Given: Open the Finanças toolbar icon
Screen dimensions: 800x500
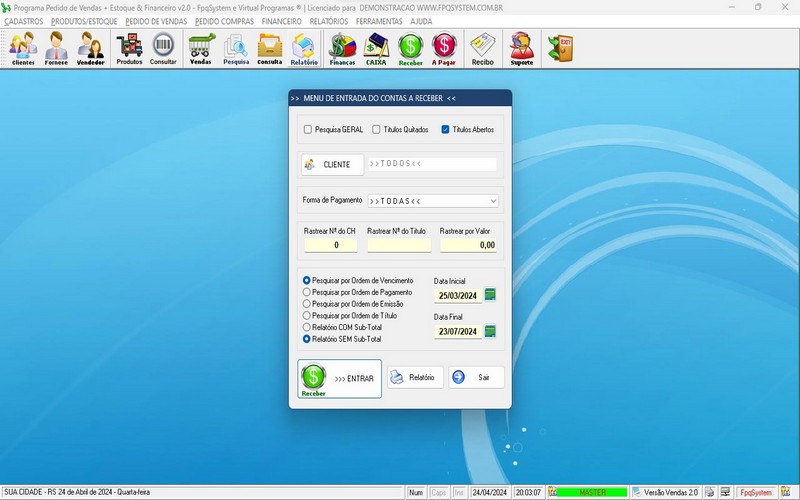Looking at the screenshot, I should [x=343, y=48].
